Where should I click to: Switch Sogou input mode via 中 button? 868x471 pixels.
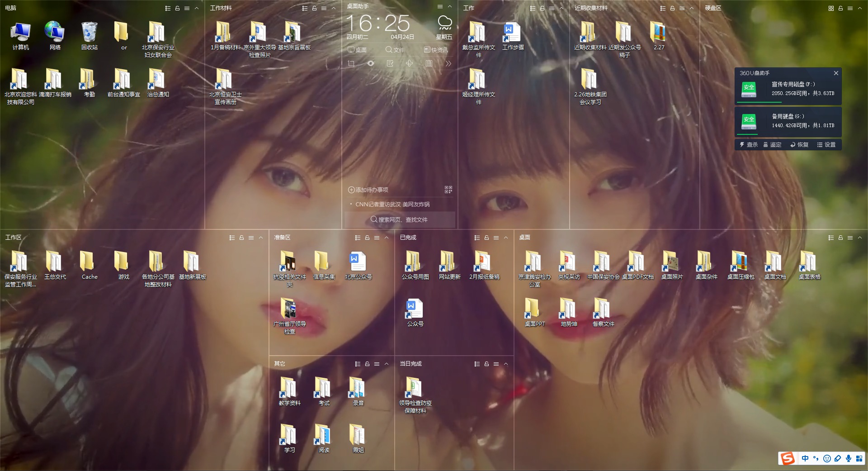[805, 458]
